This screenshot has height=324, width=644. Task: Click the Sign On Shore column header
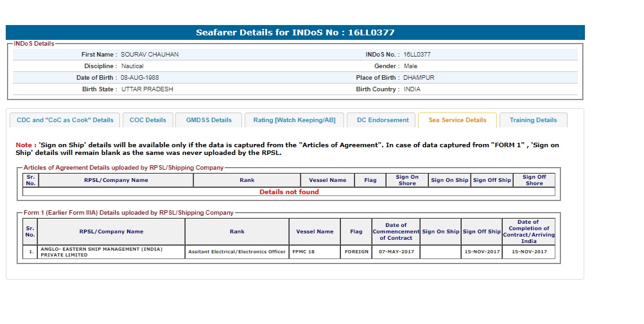click(x=406, y=180)
